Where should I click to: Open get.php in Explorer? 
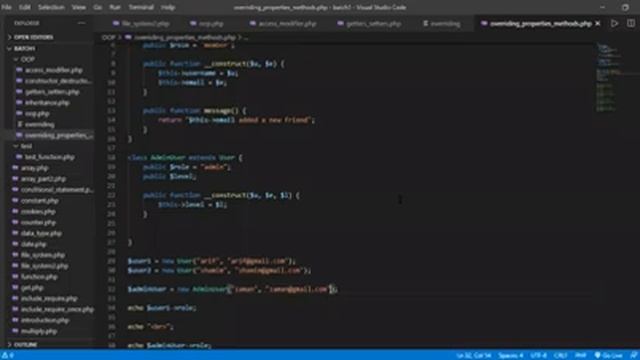tap(32, 288)
